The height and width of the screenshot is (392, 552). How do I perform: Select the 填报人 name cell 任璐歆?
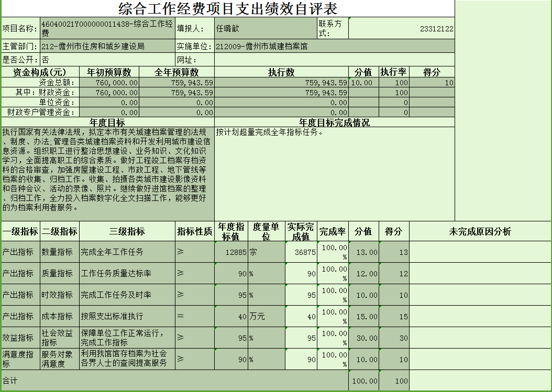coord(266,28)
